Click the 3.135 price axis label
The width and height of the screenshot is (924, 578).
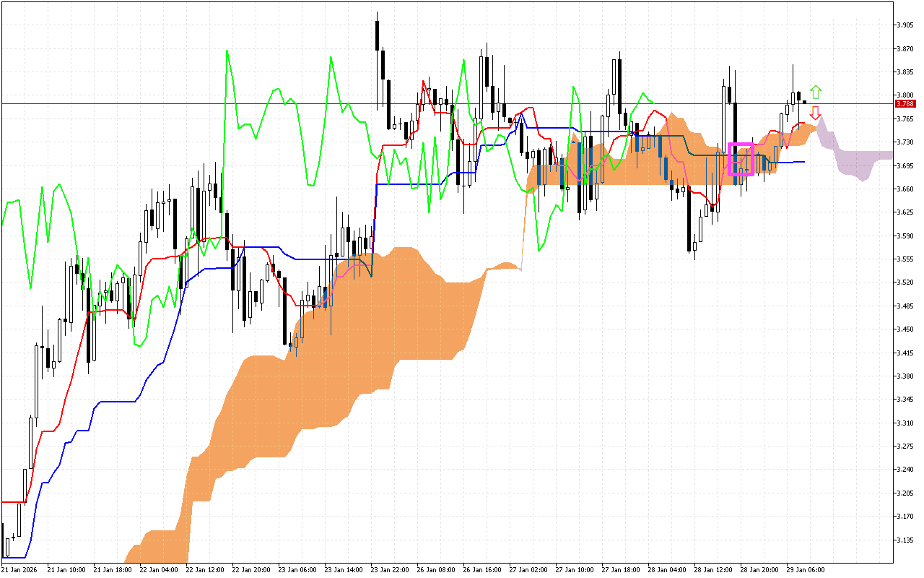click(903, 540)
